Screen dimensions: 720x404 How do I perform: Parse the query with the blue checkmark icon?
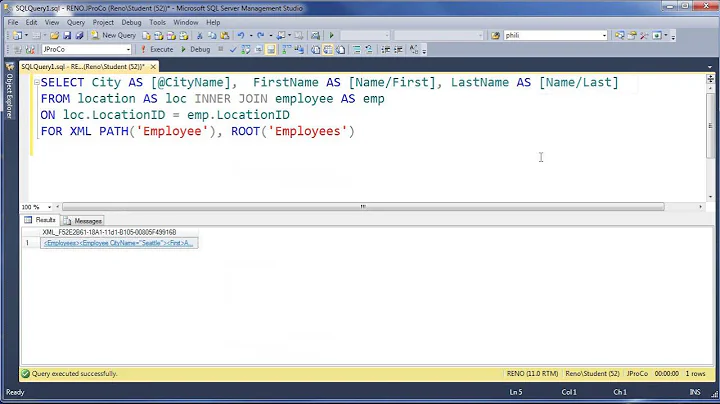click(x=233, y=50)
